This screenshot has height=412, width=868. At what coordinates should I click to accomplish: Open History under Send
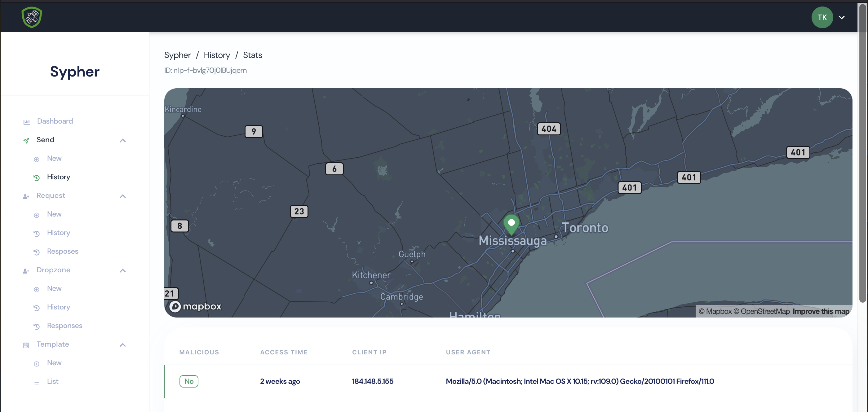coord(59,177)
